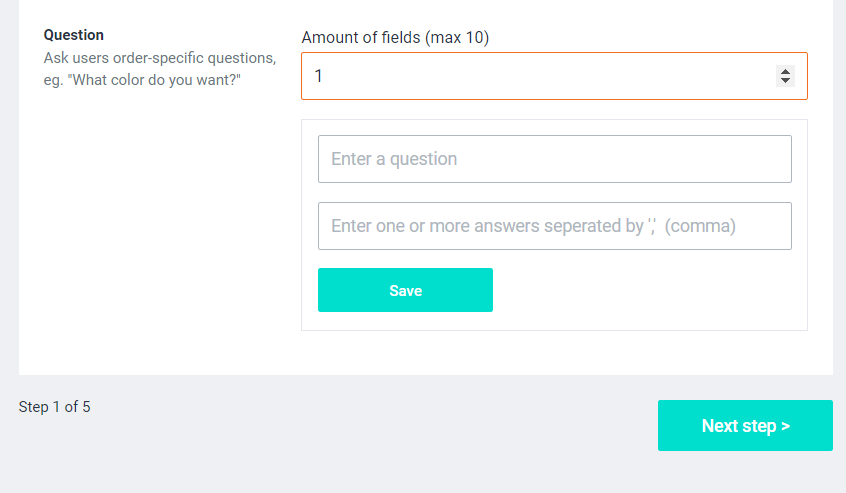This screenshot has height=493, width=846.
Task: Click the spinner control in the number field
Action: click(785, 76)
